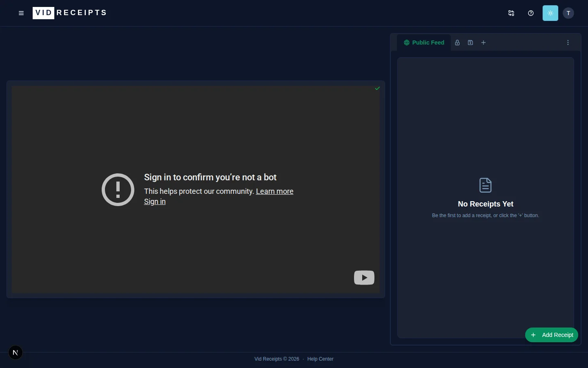Select the VID RECEIPTS logo
The image size is (588, 368).
pos(69,13)
